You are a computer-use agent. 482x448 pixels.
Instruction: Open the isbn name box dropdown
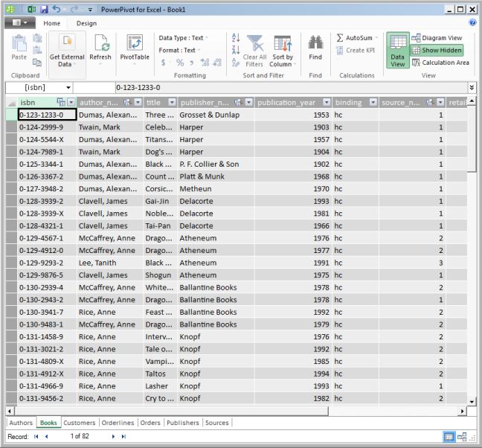click(68, 88)
